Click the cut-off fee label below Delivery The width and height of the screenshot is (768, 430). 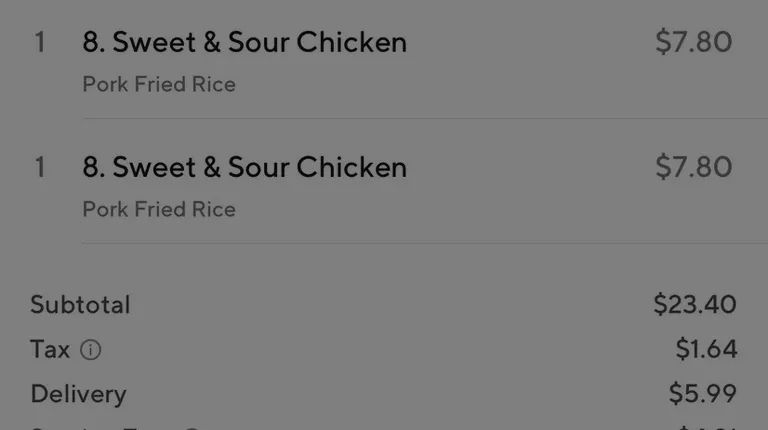point(100,427)
